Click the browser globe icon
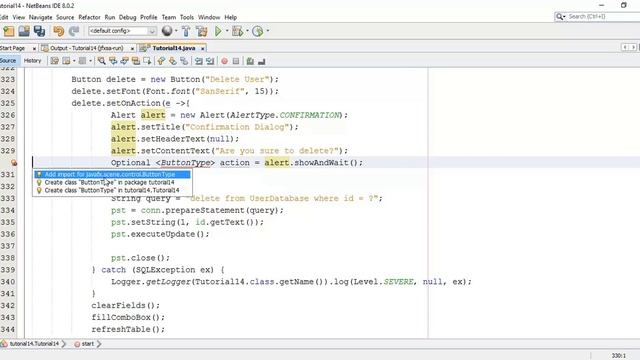The height and width of the screenshot is (360, 640). [x=167, y=31]
